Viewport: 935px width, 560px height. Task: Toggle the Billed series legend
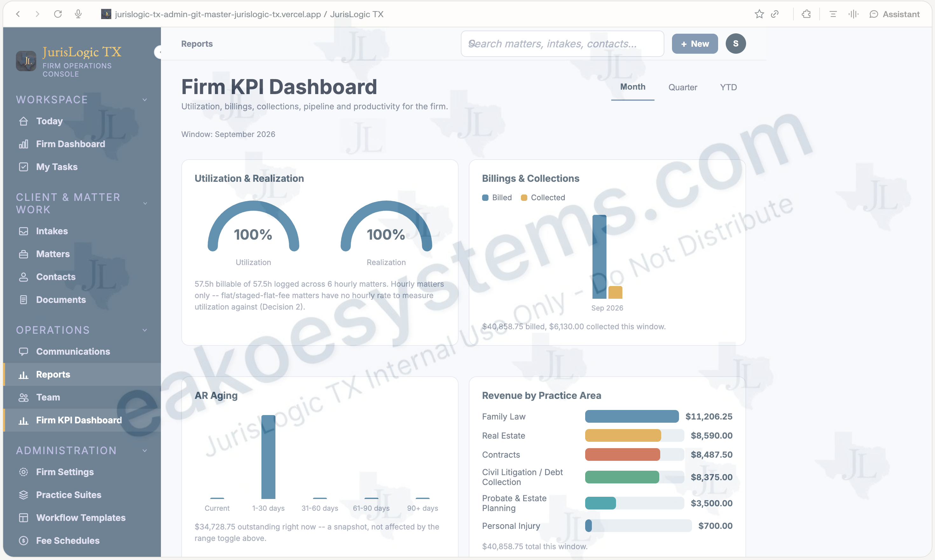(497, 197)
